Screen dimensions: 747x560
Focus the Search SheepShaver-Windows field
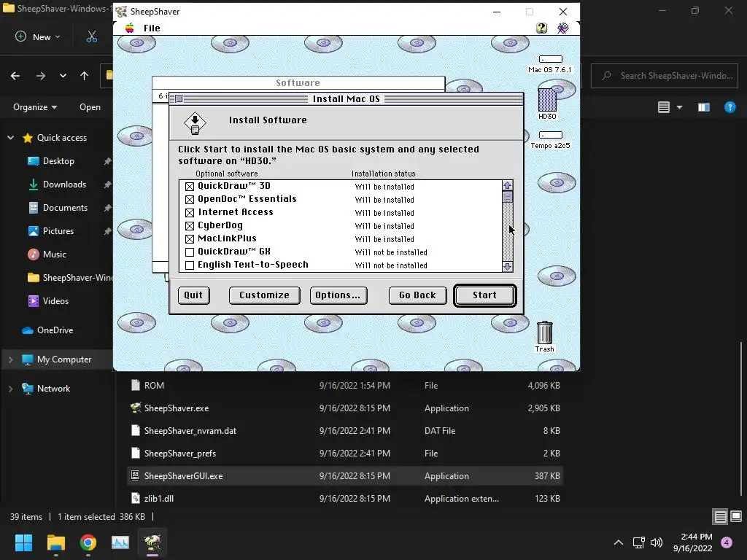(665, 76)
